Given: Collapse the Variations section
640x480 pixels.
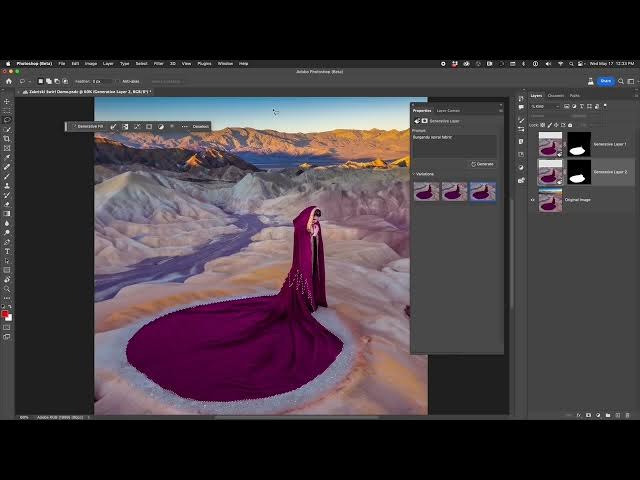Looking at the screenshot, I should tap(414, 174).
